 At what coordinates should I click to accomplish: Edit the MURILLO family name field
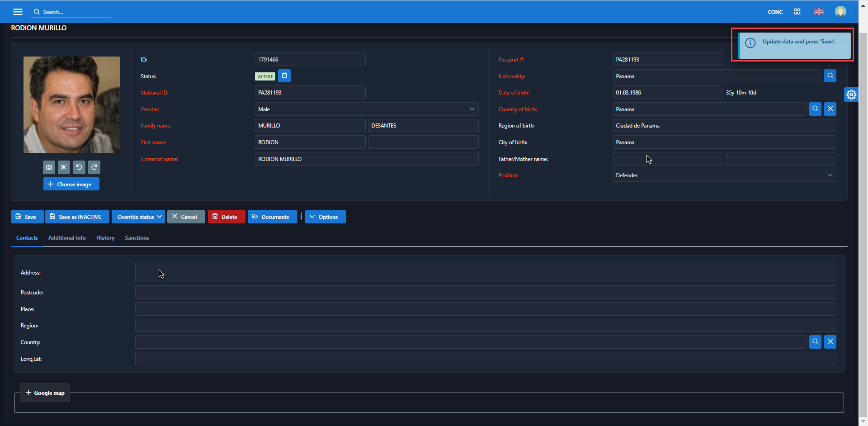pyautogui.click(x=310, y=125)
